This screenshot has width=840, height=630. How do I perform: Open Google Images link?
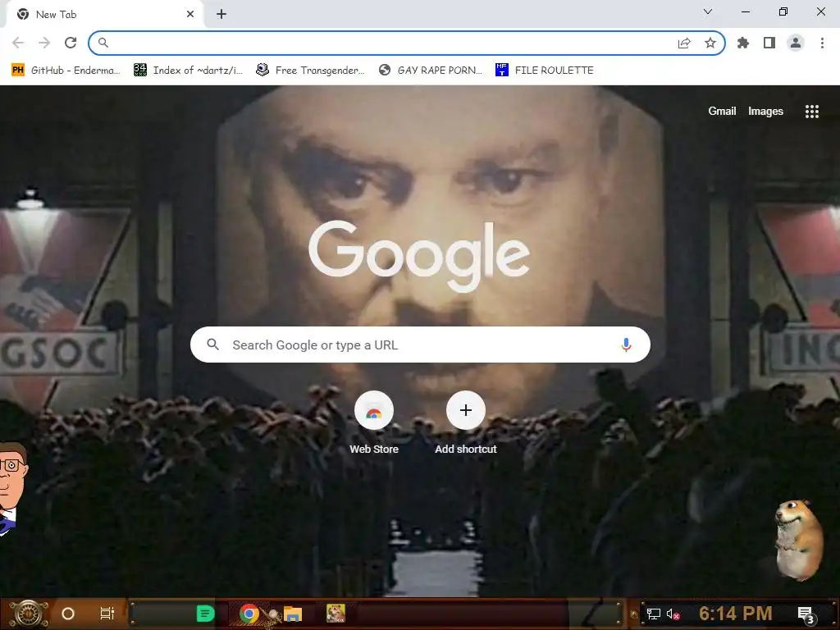765,111
